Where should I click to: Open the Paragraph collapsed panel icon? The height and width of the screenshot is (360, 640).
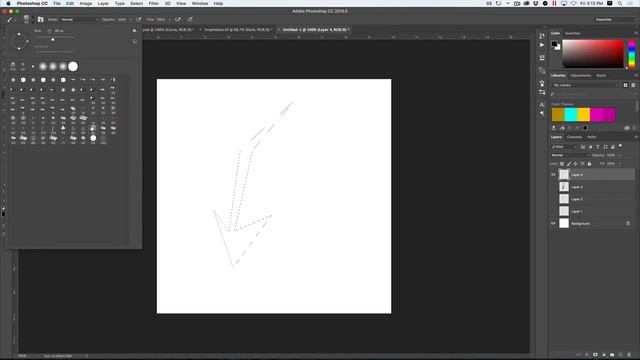pos(542,113)
